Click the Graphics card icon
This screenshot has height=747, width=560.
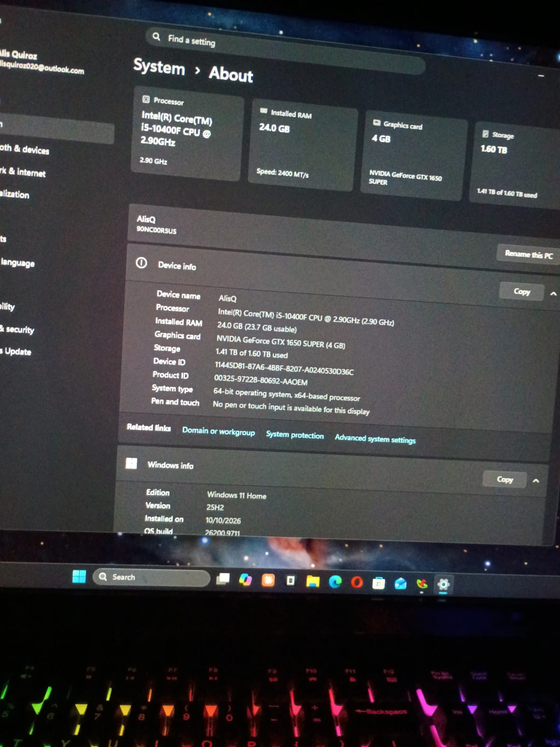tap(377, 123)
